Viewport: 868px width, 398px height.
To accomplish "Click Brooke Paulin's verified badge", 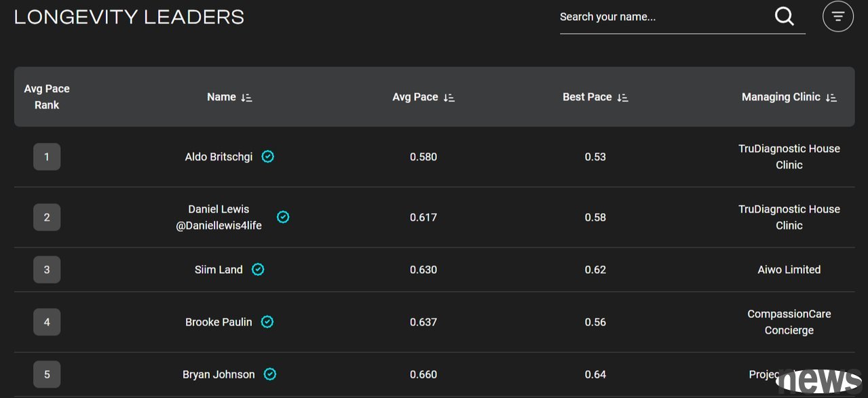I will [267, 321].
